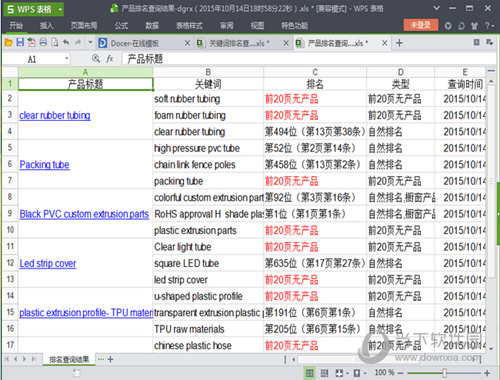Select the 排名查询结果 sheet tab
This screenshot has width=500, height=380.
pyautogui.click(x=69, y=359)
